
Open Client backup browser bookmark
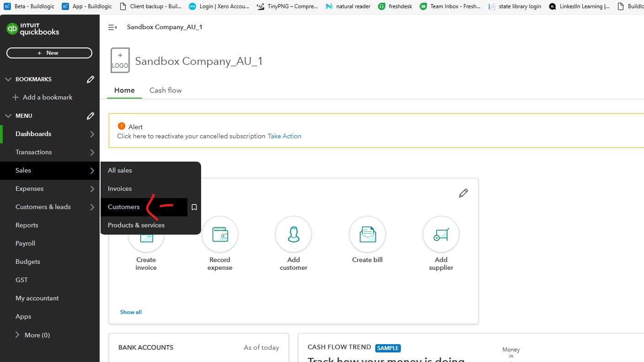(x=150, y=6)
